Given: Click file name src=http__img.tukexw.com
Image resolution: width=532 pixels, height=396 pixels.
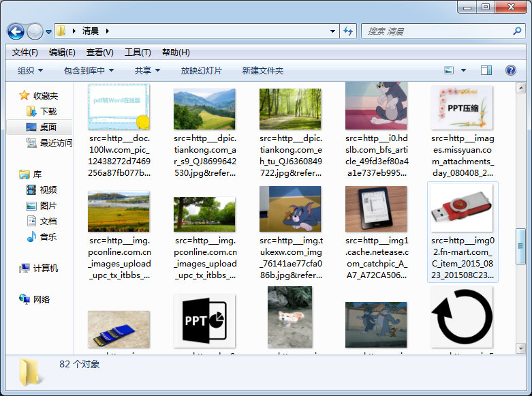Looking at the screenshot, I should point(291,258).
